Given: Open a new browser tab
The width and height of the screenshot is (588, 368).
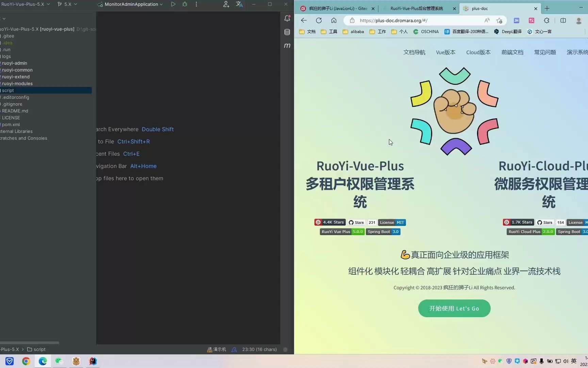Looking at the screenshot, I should [547, 9].
